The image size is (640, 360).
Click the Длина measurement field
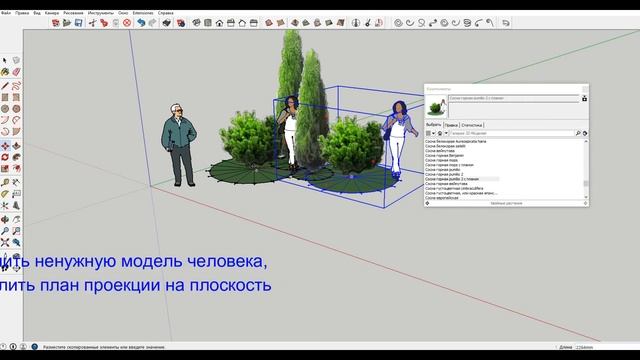click(x=606, y=347)
